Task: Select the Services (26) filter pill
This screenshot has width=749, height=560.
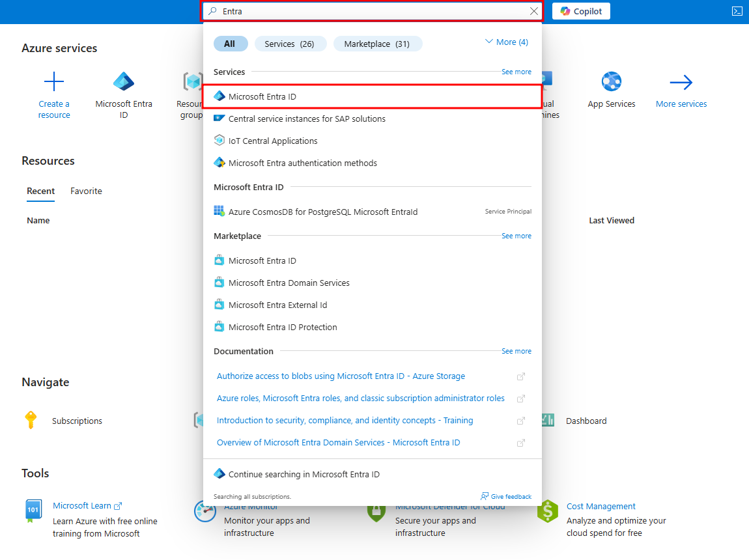Action: click(290, 44)
